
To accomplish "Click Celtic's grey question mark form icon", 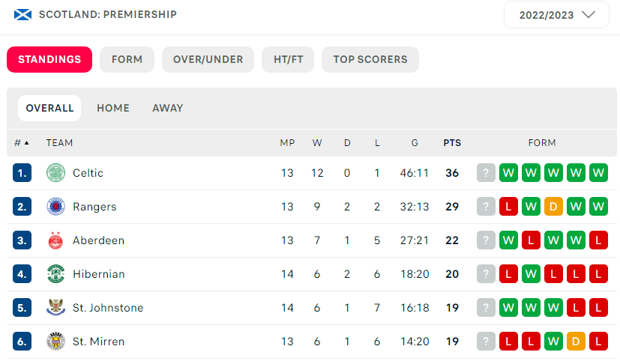I will (x=486, y=173).
